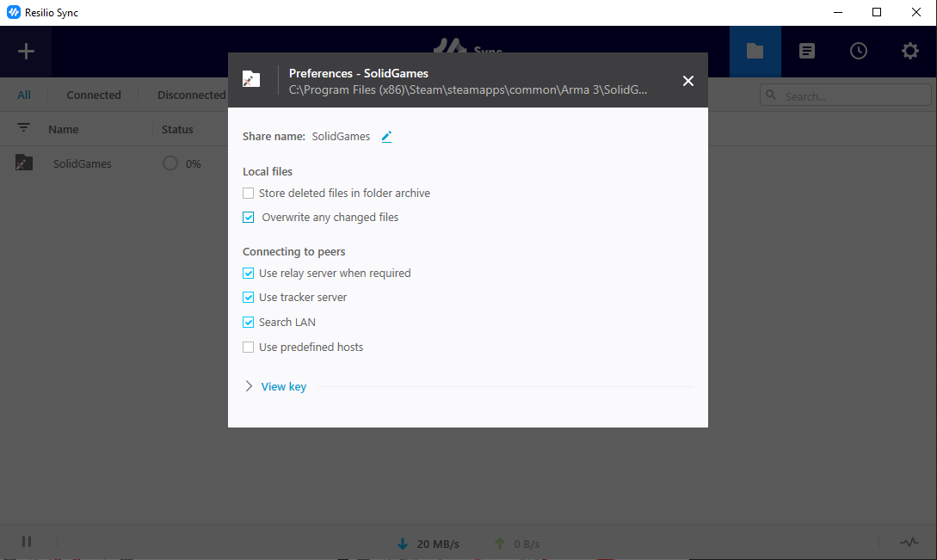Disable Search LAN checkbox
Viewport: 937px width, 560px height.
[x=248, y=322]
